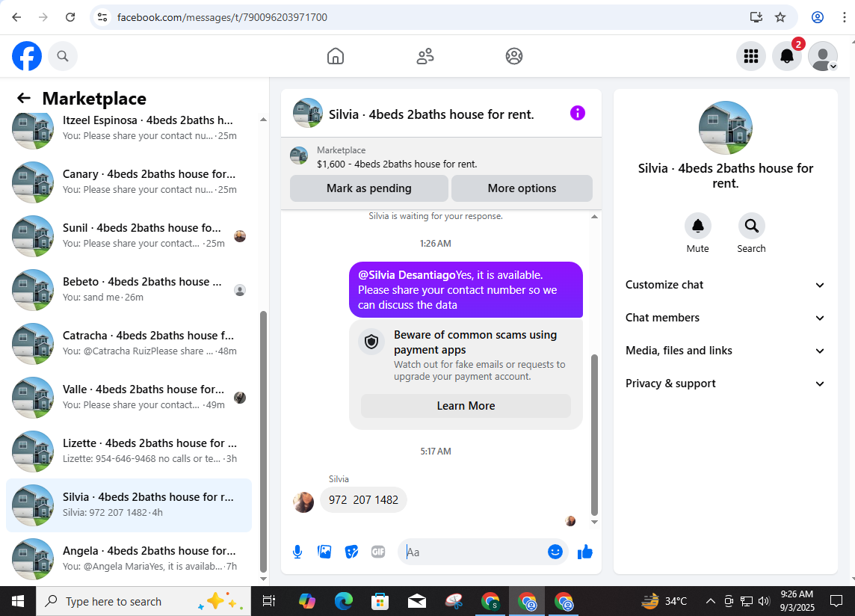Open Lizette conversation
Image resolution: width=855 pixels, height=616 pixels.
pyautogui.click(x=129, y=452)
